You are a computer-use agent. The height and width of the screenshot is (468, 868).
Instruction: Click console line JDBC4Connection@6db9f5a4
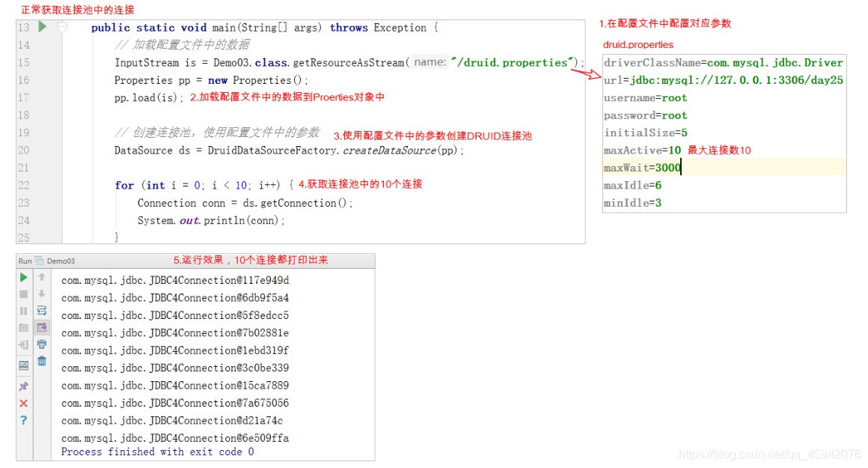pyautogui.click(x=175, y=298)
